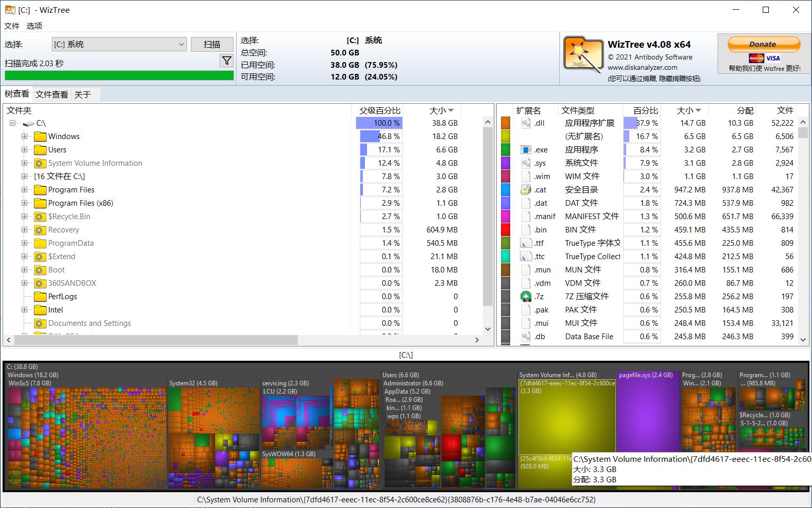Click the Donate button

pos(763,45)
